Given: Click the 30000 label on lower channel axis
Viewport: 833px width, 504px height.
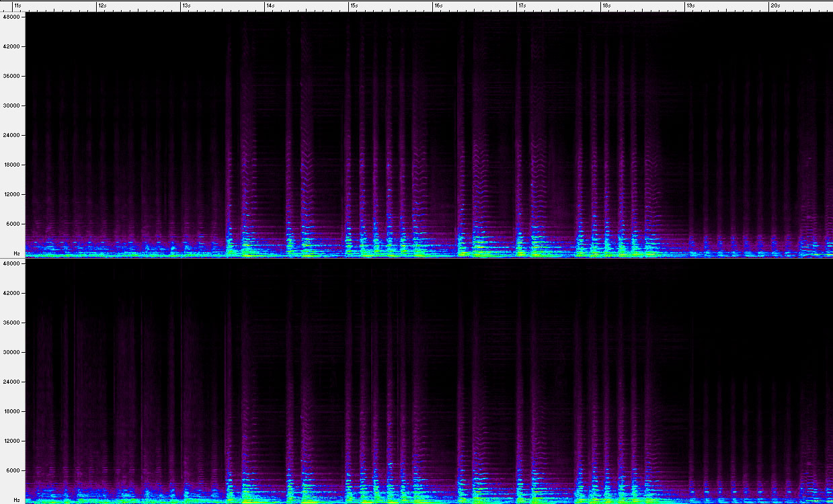Looking at the screenshot, I should pos(13,352).
